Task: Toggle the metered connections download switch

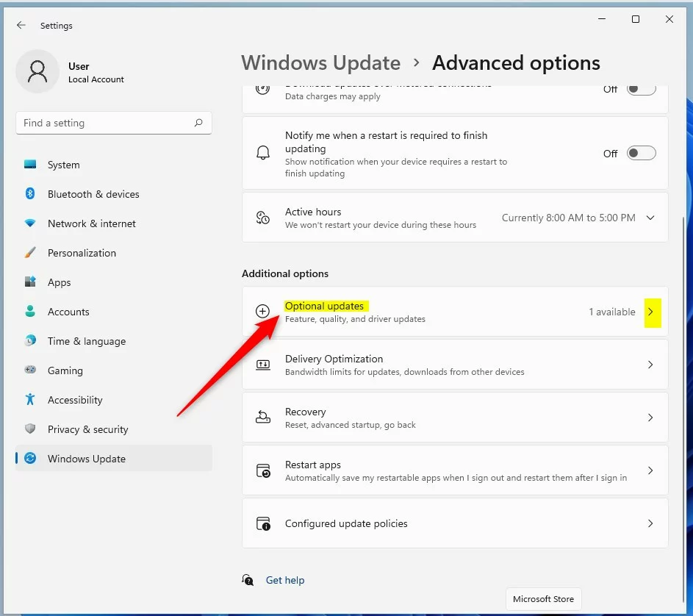Action: [641, 90]
